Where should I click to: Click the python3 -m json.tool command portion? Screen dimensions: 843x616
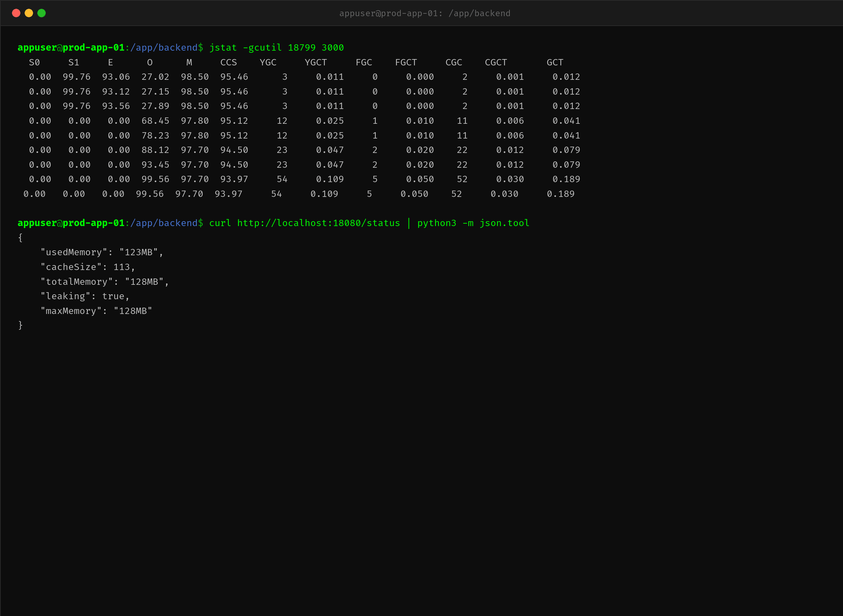[473, 223]
